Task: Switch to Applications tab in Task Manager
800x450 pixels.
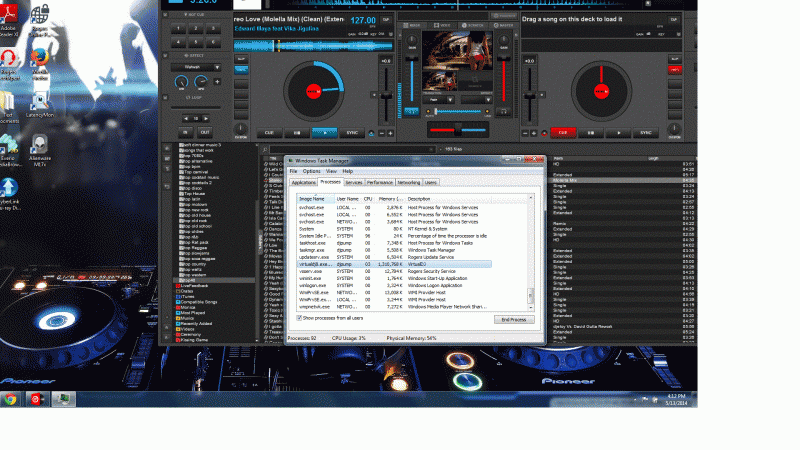Action: click(304, 183)
